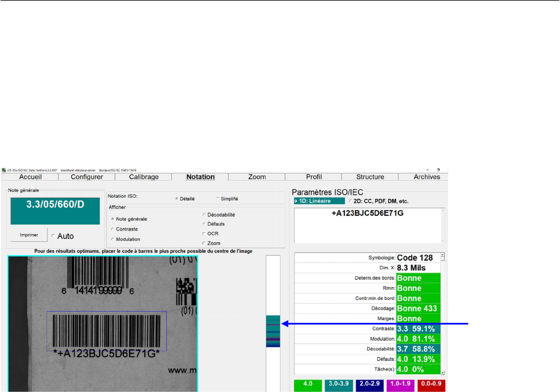Click the captured barcode image
This screenshot has height=392, width=560.
click(103, 324)
